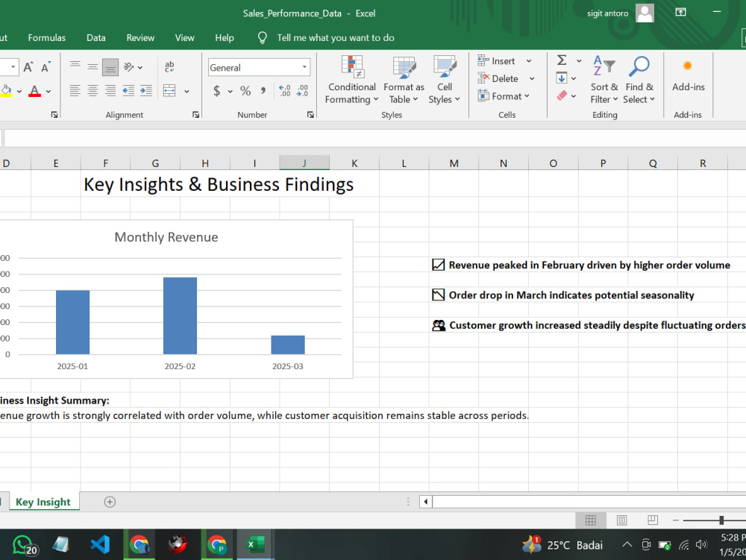Center the text horizontally
746x560 pixels.
[x=93, y=90]
